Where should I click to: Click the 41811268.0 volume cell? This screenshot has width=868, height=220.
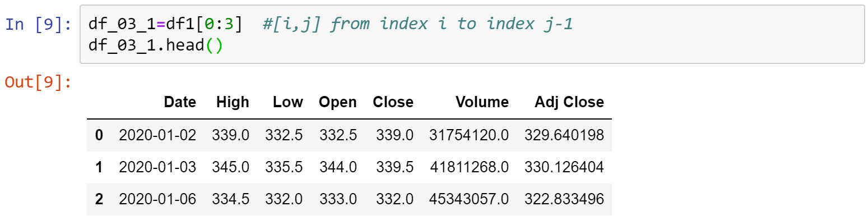(x=470, y=167)
